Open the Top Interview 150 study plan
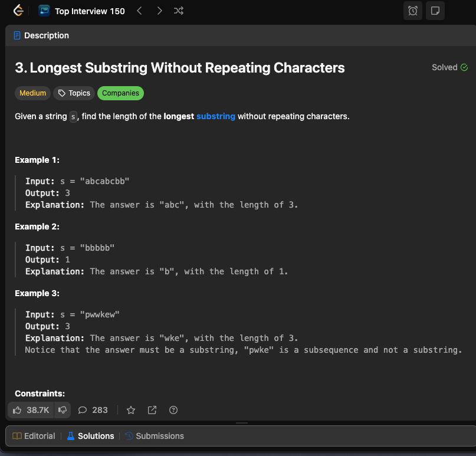Screen dimensions: 476x456 click(81, 11)
